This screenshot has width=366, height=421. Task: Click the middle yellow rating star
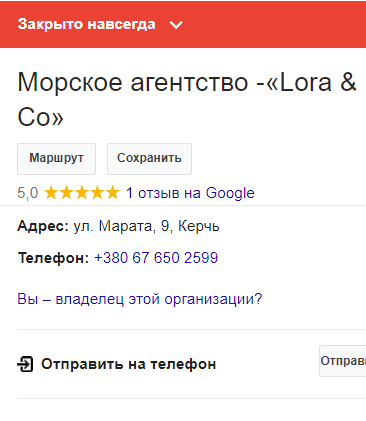82,193
